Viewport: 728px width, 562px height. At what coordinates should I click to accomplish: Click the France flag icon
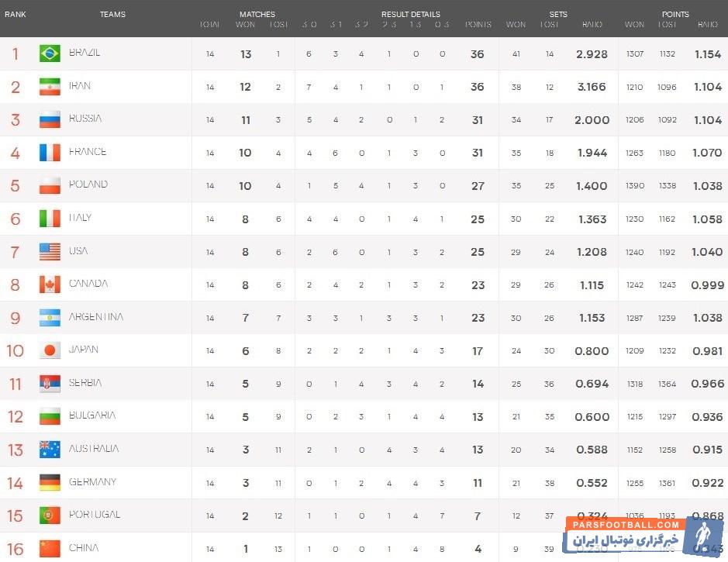(x=50, y=153)
